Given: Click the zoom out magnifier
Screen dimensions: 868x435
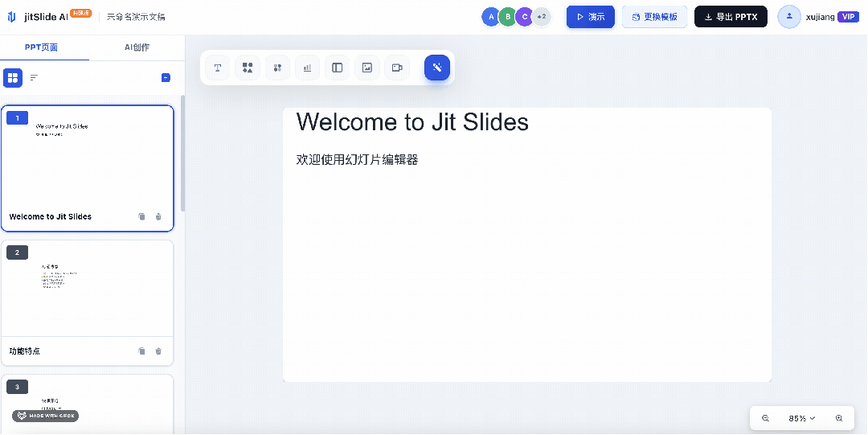Looking at the screenshot, I should (766, 418).
